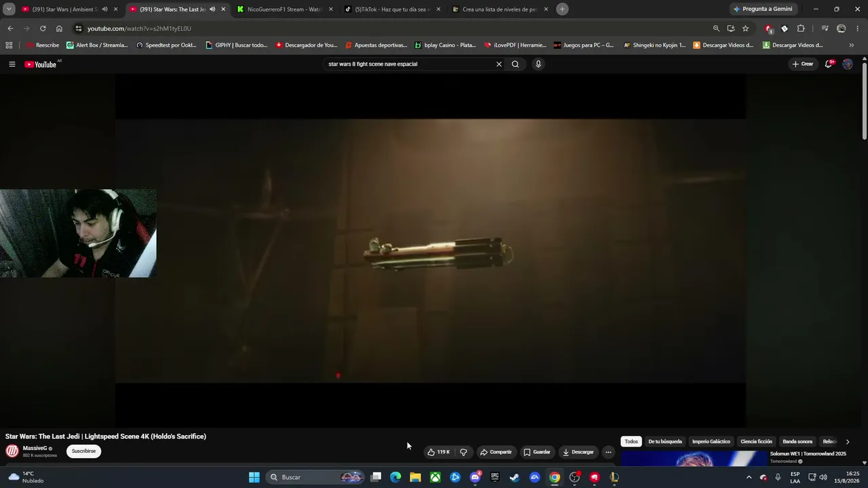Viewport: 868px width, 488px height.
Task: Bookmark this page with the star icon
Action: click(x=745, y=28)
